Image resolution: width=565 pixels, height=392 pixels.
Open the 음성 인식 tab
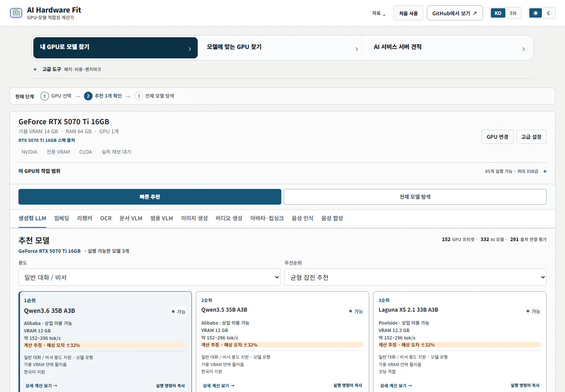[303, 218]
